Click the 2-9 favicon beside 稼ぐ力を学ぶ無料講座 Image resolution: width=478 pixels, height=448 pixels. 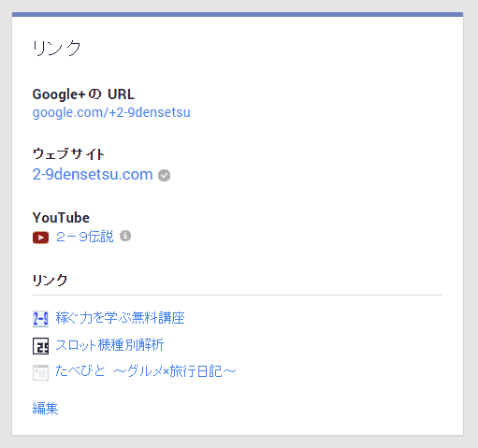click(x=40, y=319)
